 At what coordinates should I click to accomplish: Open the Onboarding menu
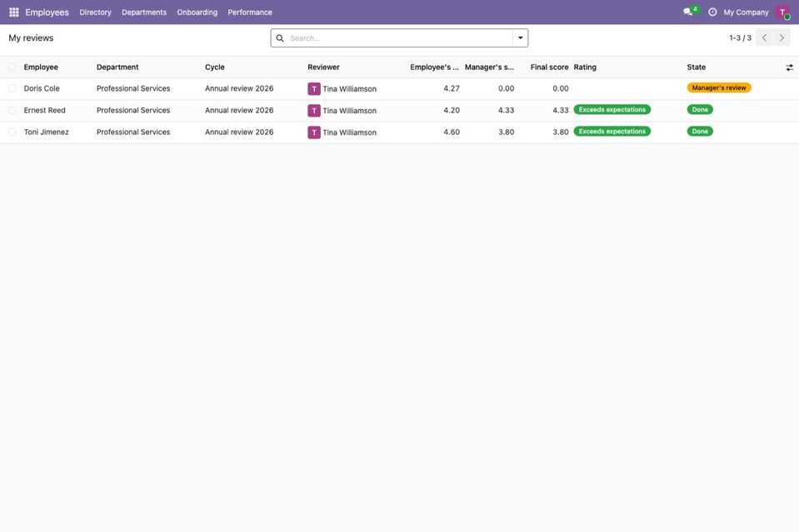pos(197,12)
